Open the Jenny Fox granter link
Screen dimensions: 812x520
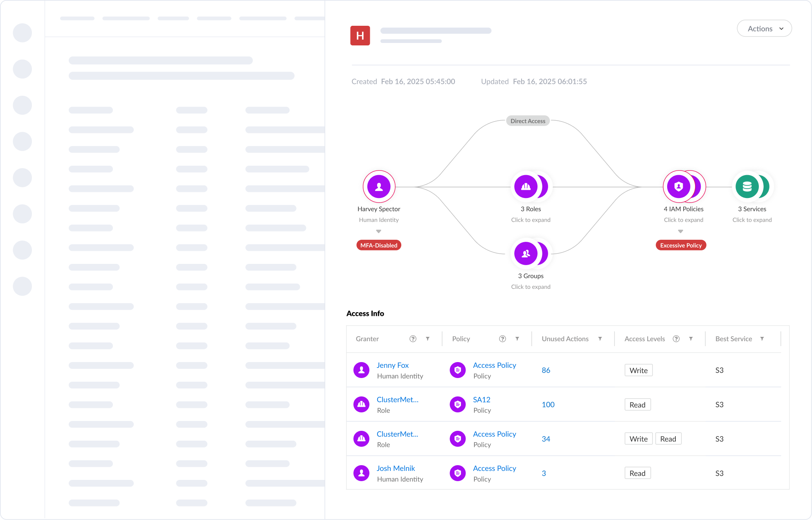pyautogui.click(x=392, y=365)
